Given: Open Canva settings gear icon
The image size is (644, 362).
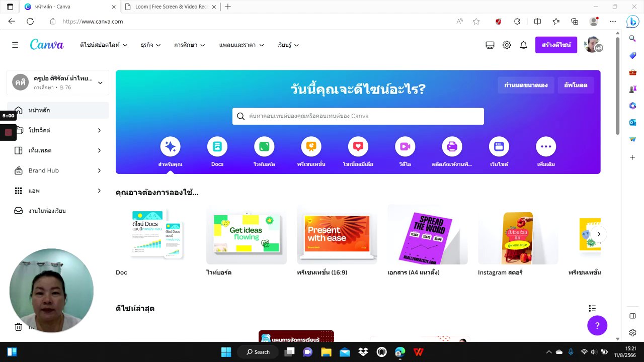Looking at the screenshot, I should tap(507, 45).
